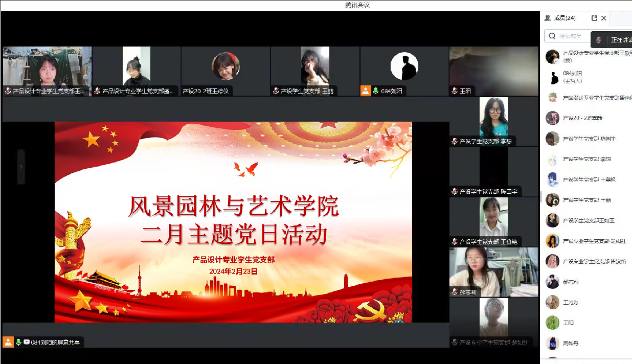Click the 成员(24) panel header icon

point(548,18)
